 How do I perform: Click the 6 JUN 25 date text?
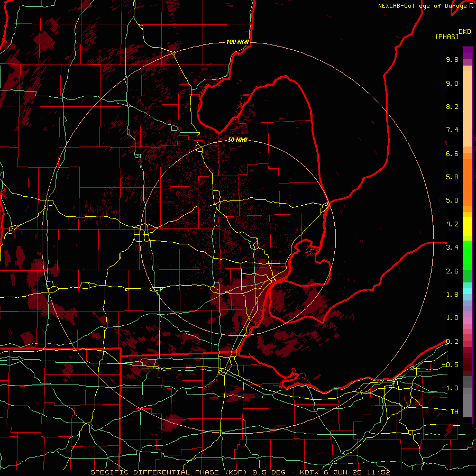click(x=342, y=472)
